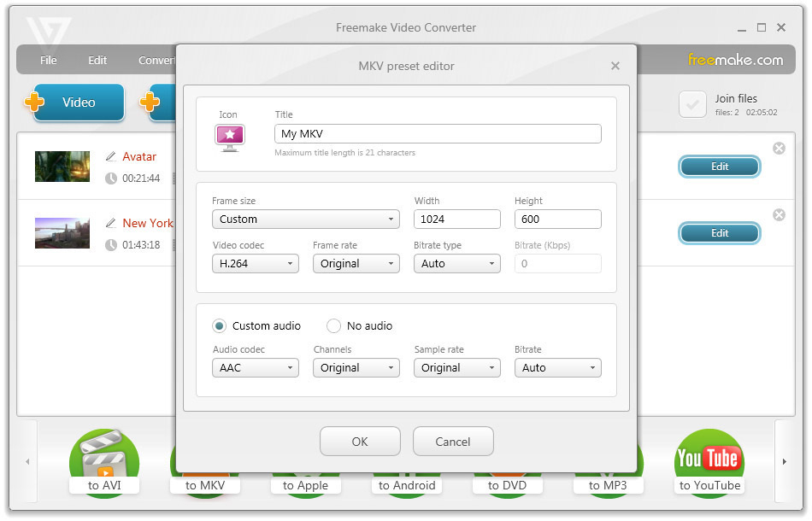The width and height of the screenshot is (812, 521).
Task: Click the pencil icon beside New York
Action: [111, 223]
